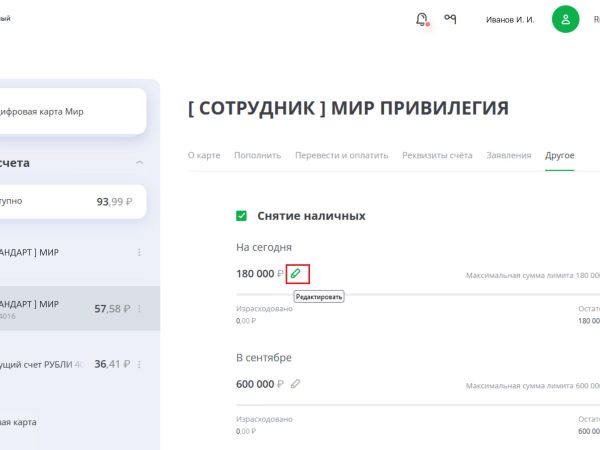Edit the 600 000 ₽ September limit
This screenshot has width=600, height=450.
pos(295,384)
